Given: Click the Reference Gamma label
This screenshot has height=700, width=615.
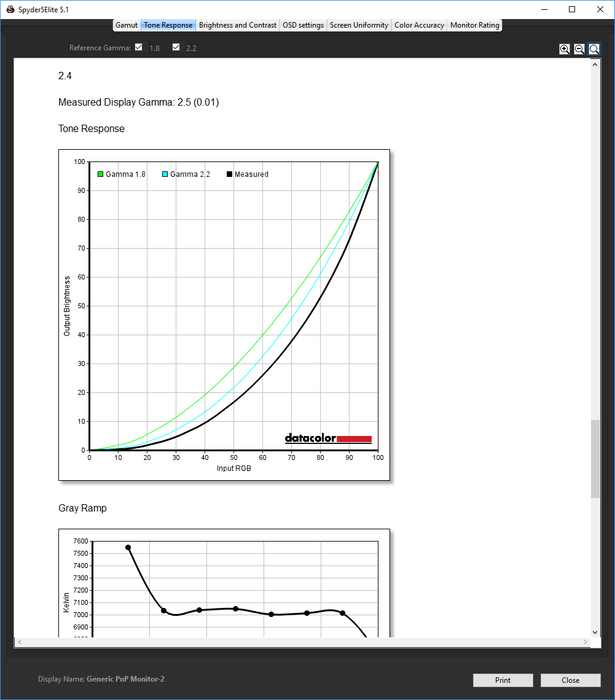Looking at the screenshot, I should click(100, 48).
